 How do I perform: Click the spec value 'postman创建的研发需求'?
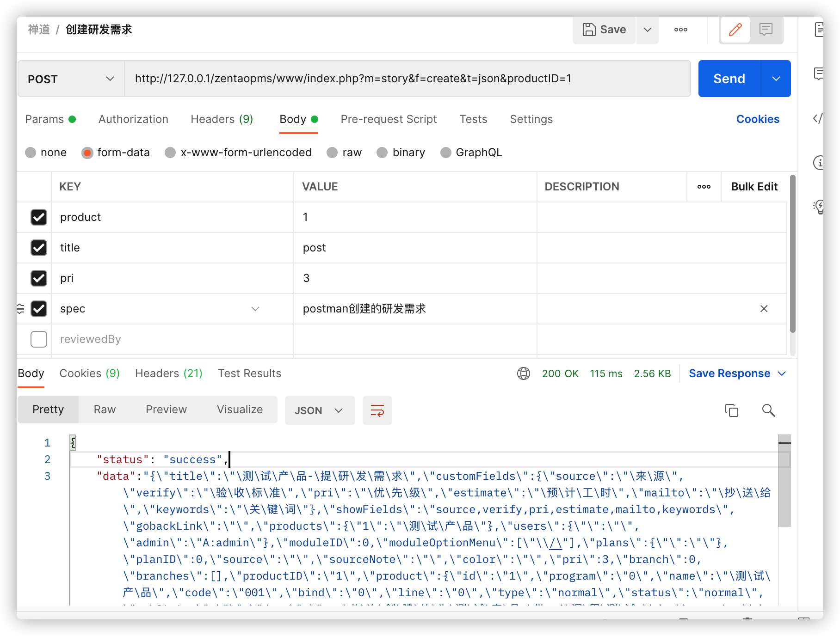tap(364, 309)
